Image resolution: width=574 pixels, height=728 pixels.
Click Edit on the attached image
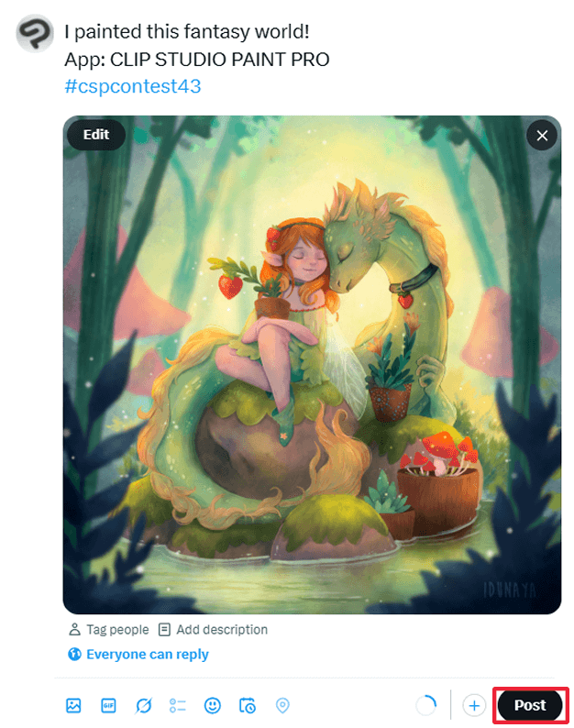point(96,135)
